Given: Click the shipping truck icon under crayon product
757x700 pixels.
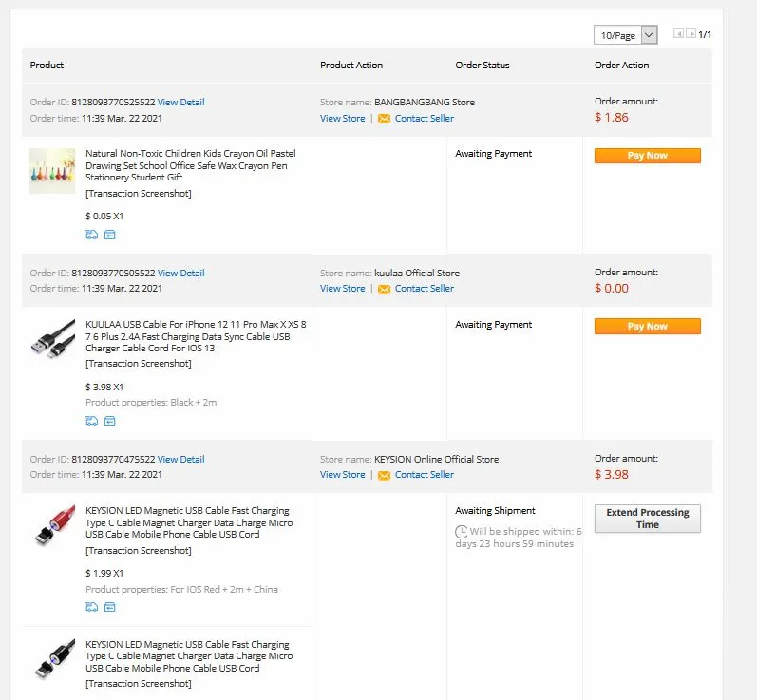Looking at the screenshot, I should (92, 235).
